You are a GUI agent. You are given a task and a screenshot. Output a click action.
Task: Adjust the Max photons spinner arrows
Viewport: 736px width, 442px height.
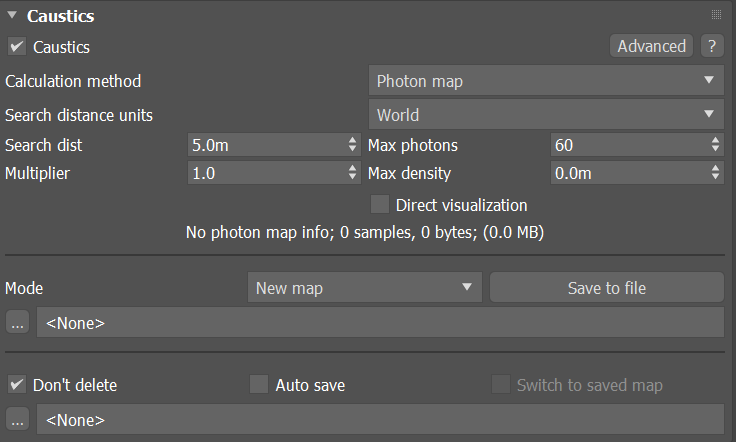tap(715, 145)
